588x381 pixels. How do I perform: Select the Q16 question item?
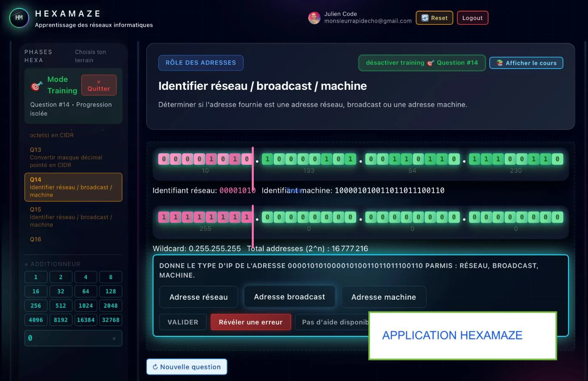[x=36, y=239]
